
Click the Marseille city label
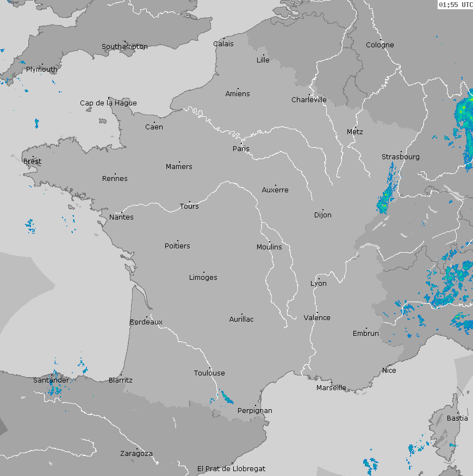[331, 388]
